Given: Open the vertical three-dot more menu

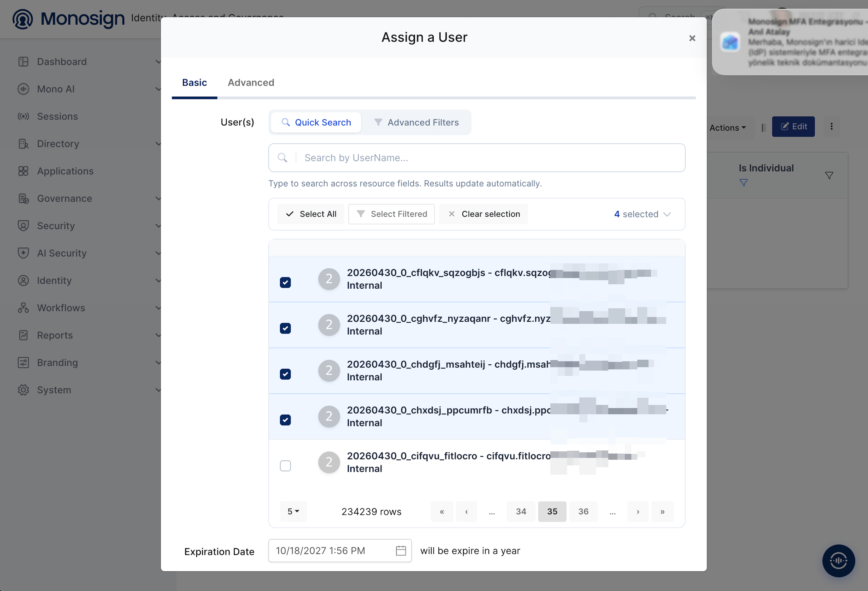Looking at the screenshot, I should [x=832, y=127].
